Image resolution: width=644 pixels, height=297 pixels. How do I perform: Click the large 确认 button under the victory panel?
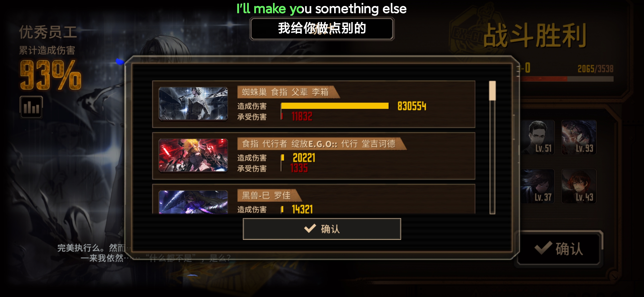pyautogui.click(x=559, y=248)
